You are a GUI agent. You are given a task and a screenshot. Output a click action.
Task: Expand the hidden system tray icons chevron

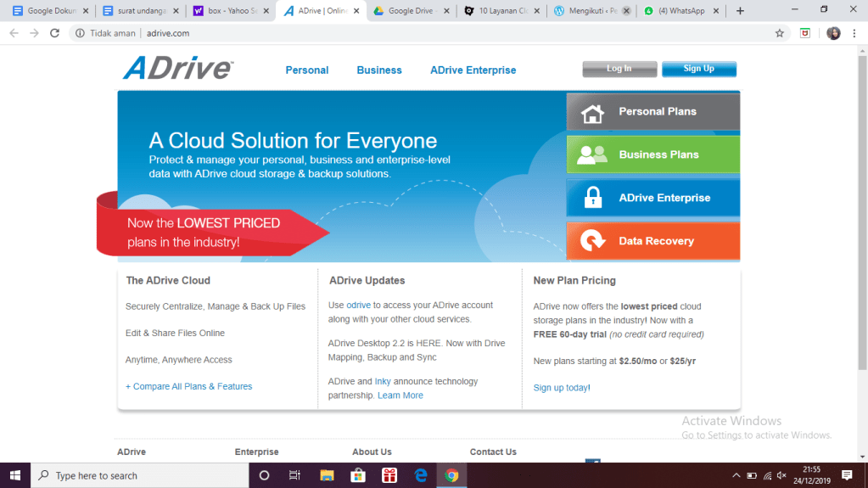click(735, 475)
